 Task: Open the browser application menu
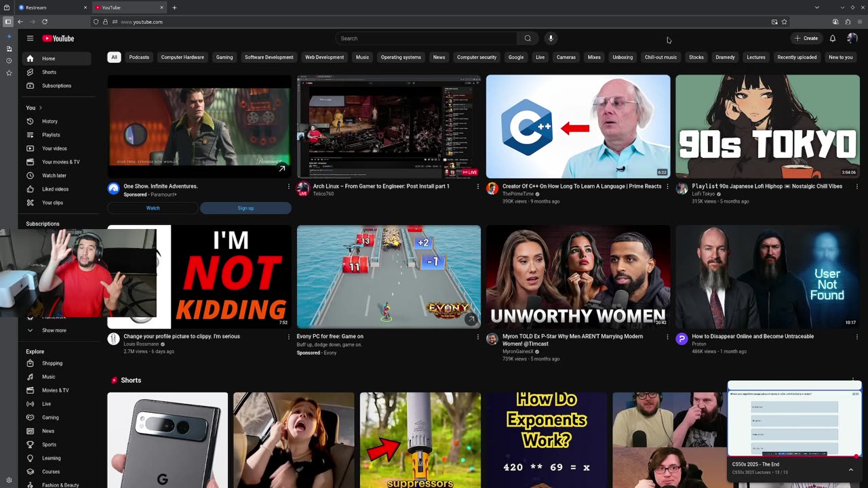(860, 22)
